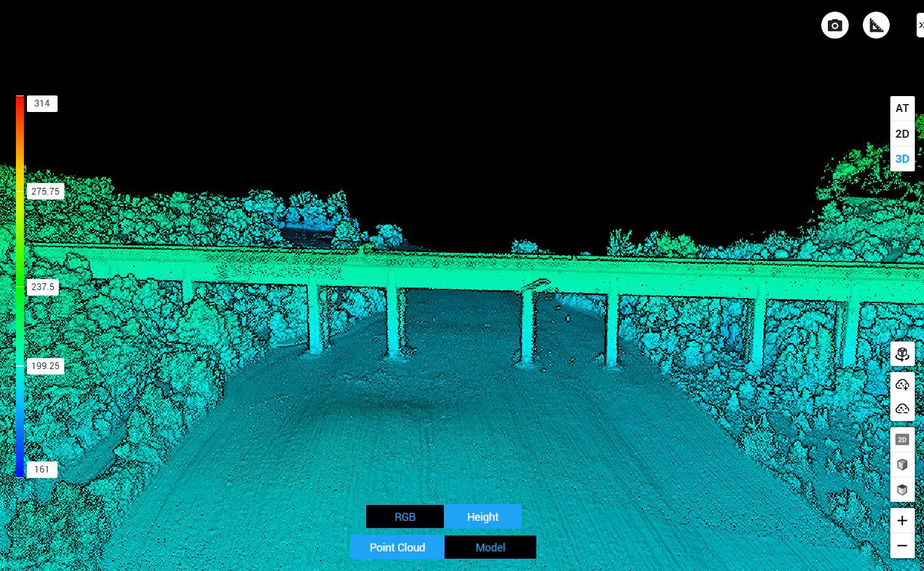Switch to Model display
The width and height of the screenshot is (924, 571).
(x=490, y=547)
